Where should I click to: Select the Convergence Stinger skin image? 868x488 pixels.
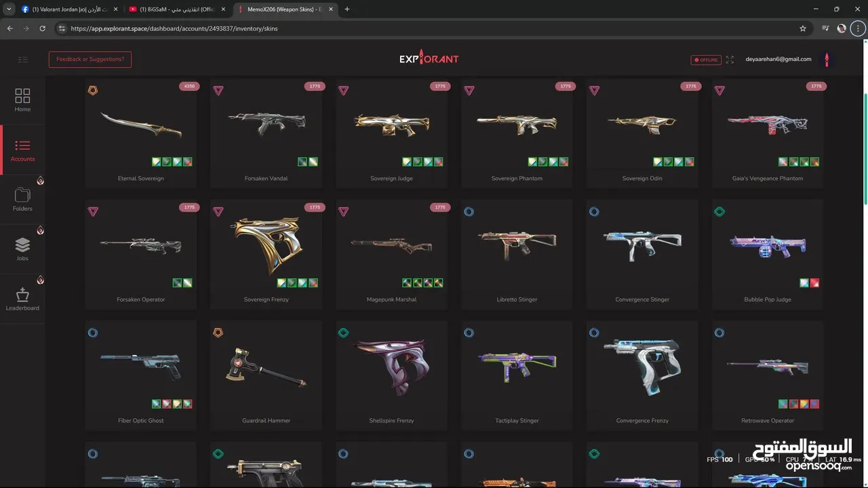coord(642,245)
